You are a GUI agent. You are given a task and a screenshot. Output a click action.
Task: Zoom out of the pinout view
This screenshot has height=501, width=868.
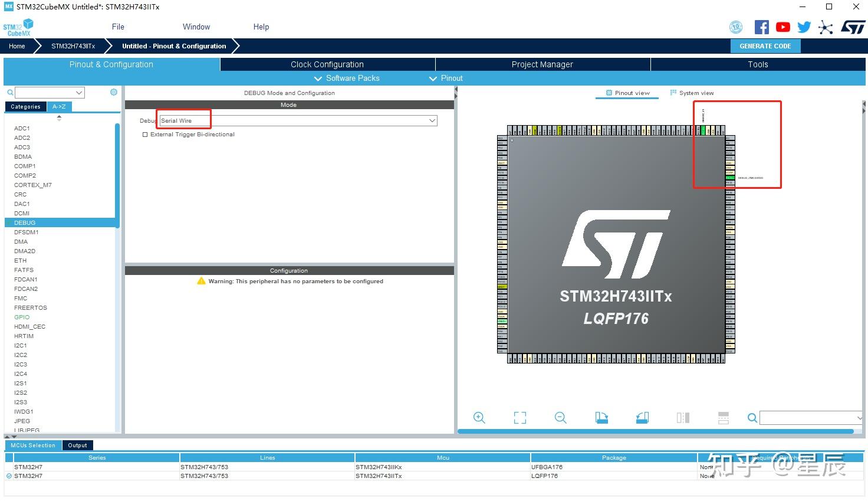[x=560, y=417]
